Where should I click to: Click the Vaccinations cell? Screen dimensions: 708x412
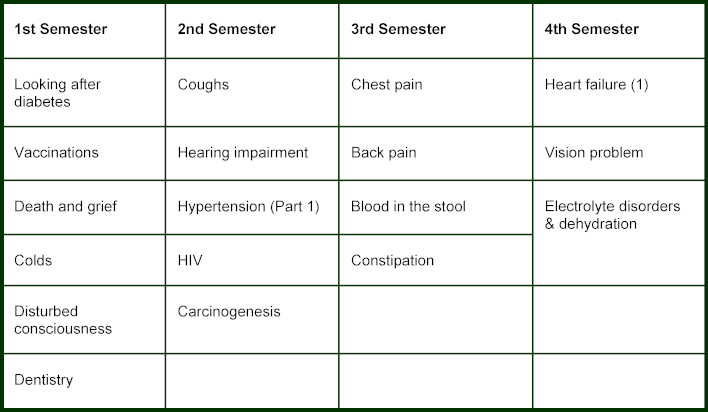(84, 154)
